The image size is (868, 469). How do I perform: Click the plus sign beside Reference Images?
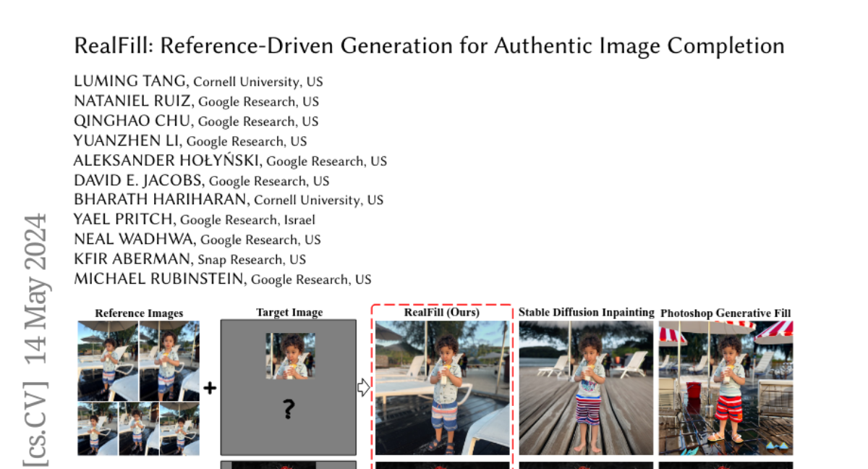[210, 389]
